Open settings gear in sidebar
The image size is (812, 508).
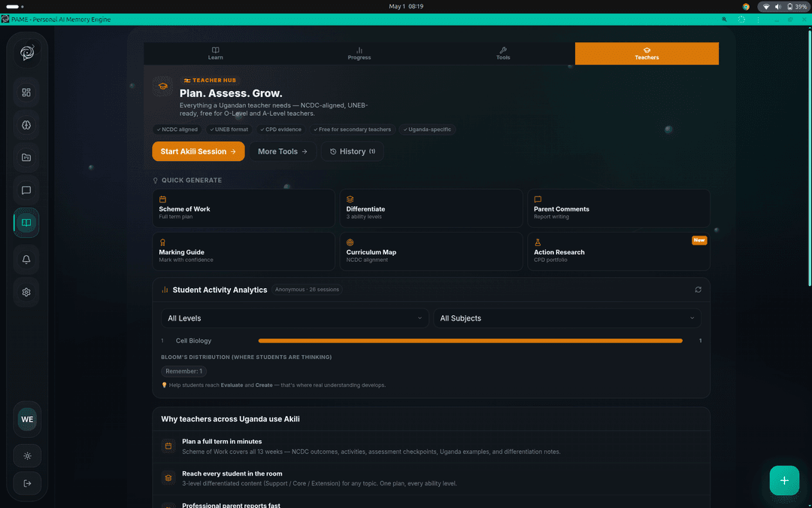[26, 292]
